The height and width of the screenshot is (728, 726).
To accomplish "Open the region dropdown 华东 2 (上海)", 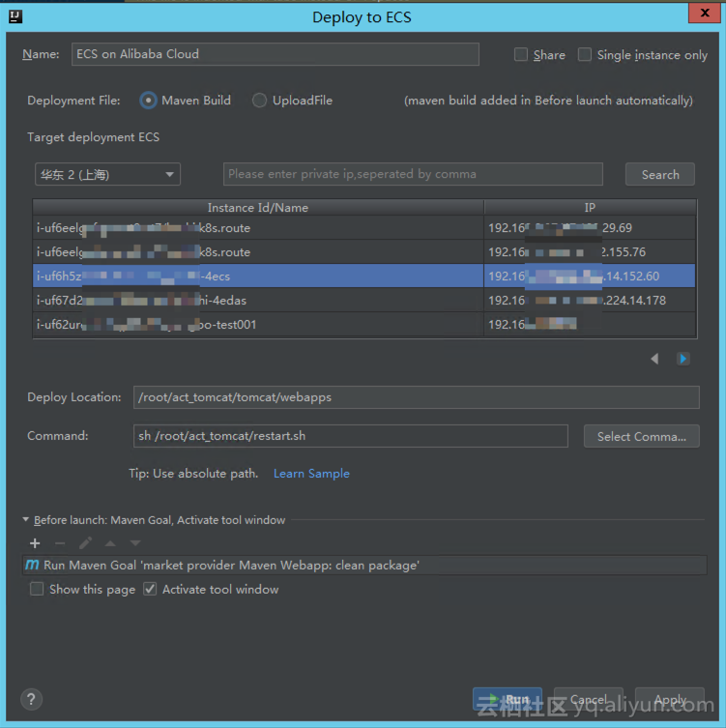I will pyautogui.click(x=107, y=175).
